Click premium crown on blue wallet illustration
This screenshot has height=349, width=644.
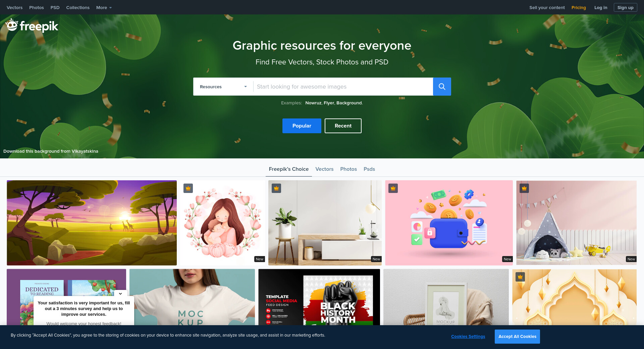pos(393,189)
